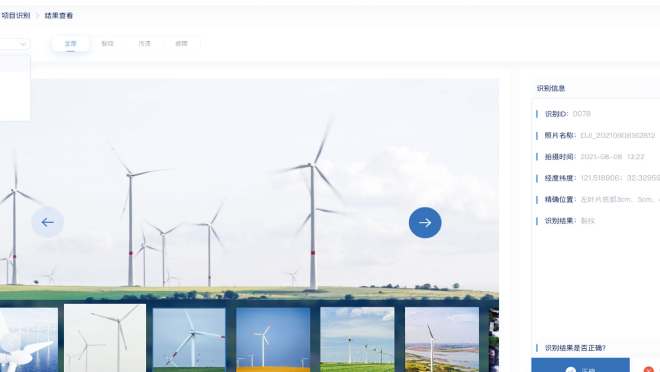The image size is (660, 372).
Task: Open the offshore wind farm thumbnail
Action: point(29,340)
